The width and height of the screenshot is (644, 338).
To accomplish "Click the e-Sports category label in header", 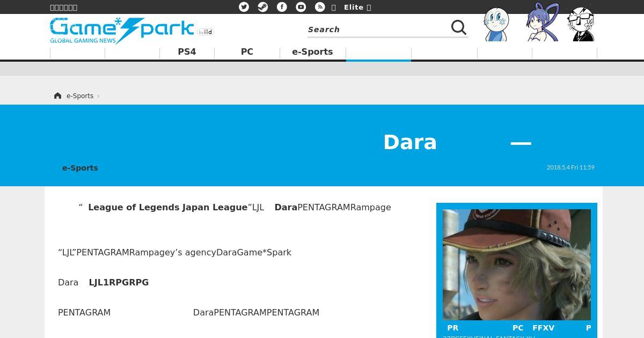I will [80, 168].
